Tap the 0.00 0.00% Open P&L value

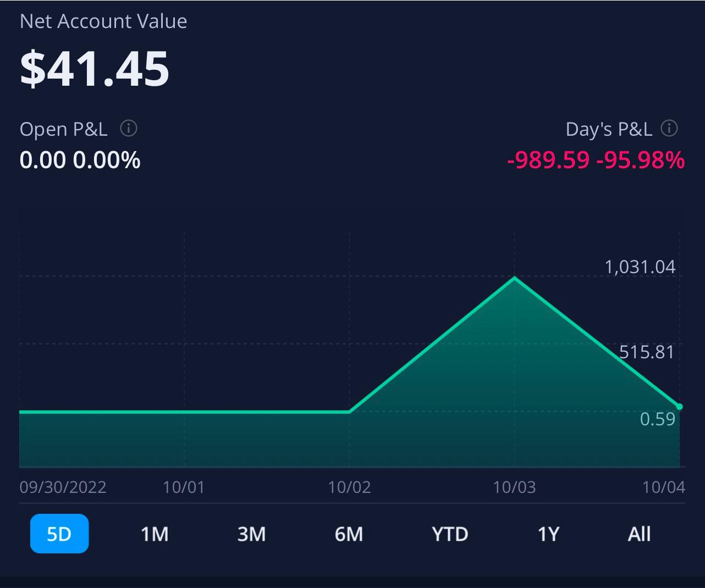coord(80,160)
